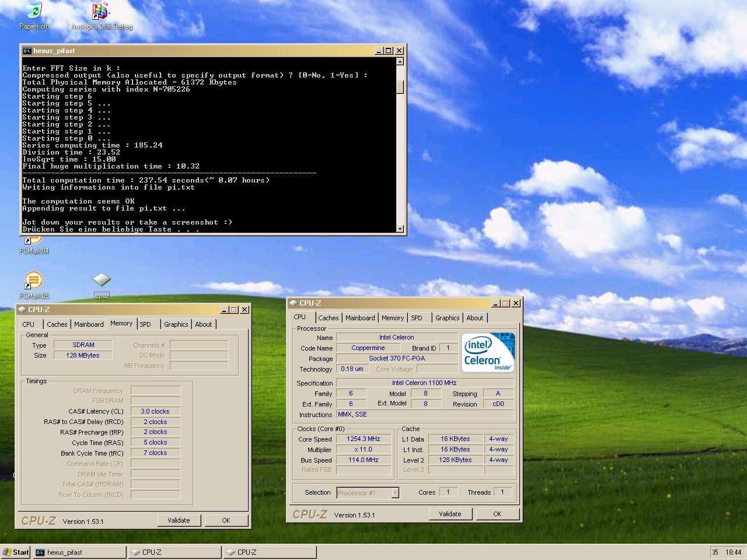Open About tab in right CPU-Z window
747x560 pixels.
tap(475, 318)
